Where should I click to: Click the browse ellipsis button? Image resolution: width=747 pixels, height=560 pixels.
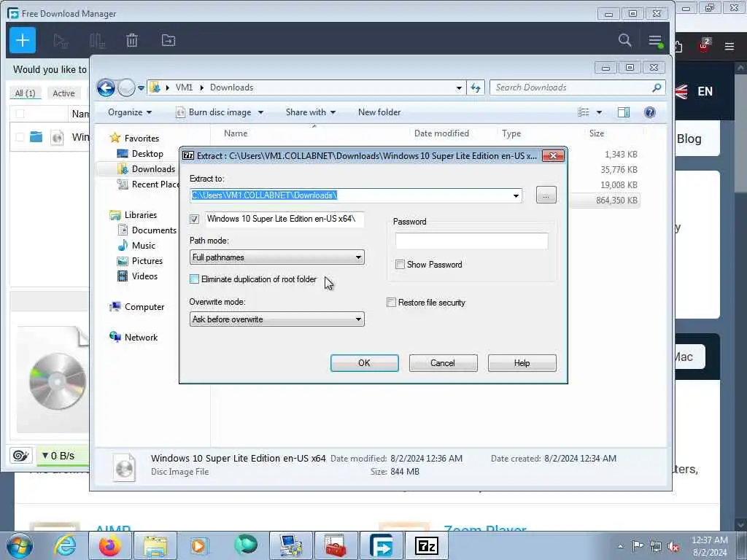(x=546, y=195)
